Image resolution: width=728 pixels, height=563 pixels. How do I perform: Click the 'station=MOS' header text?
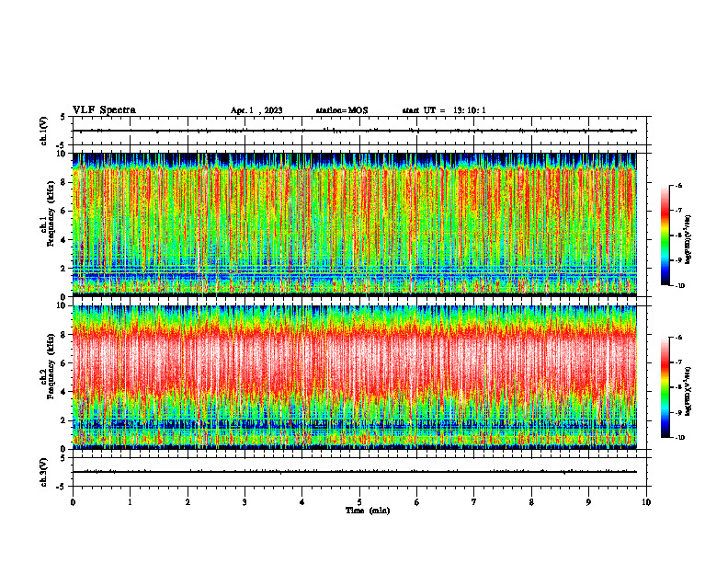tap(342, 110)
